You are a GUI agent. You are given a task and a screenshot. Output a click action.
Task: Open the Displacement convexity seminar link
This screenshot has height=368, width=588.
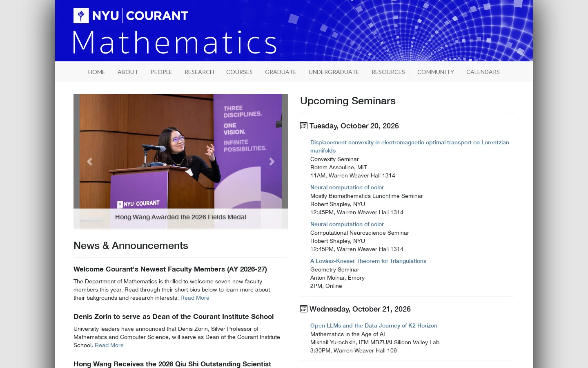[x=410, y=146]
